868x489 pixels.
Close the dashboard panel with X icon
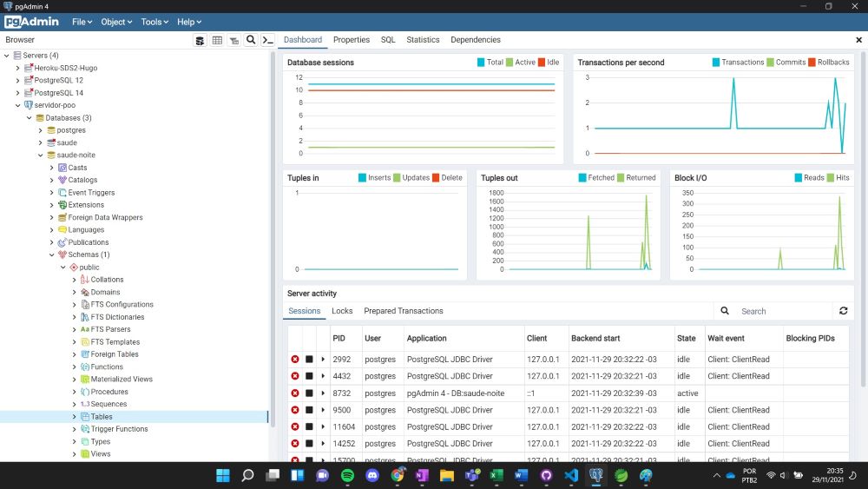(858, 40)
